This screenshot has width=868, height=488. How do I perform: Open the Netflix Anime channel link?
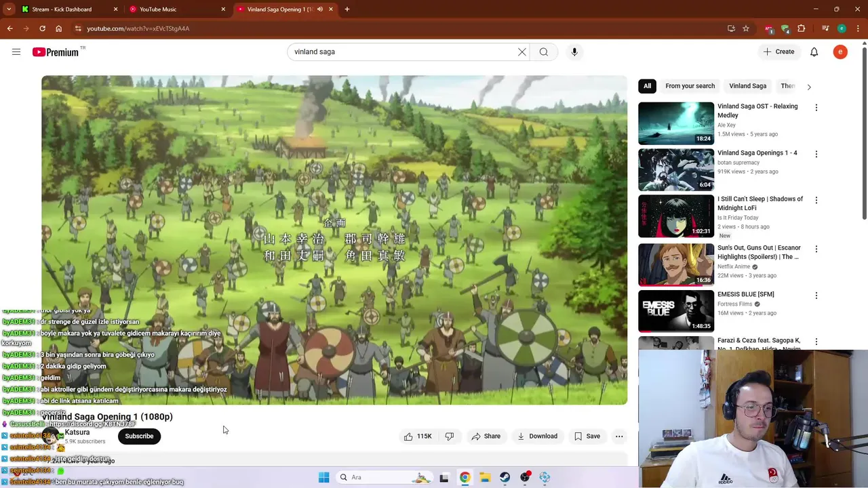point(734,267)
